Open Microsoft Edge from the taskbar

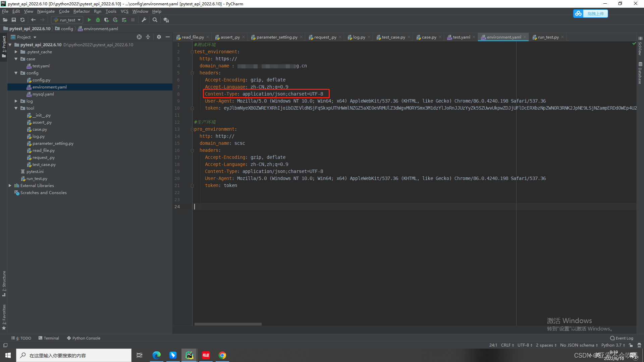[x=157, y=355]
